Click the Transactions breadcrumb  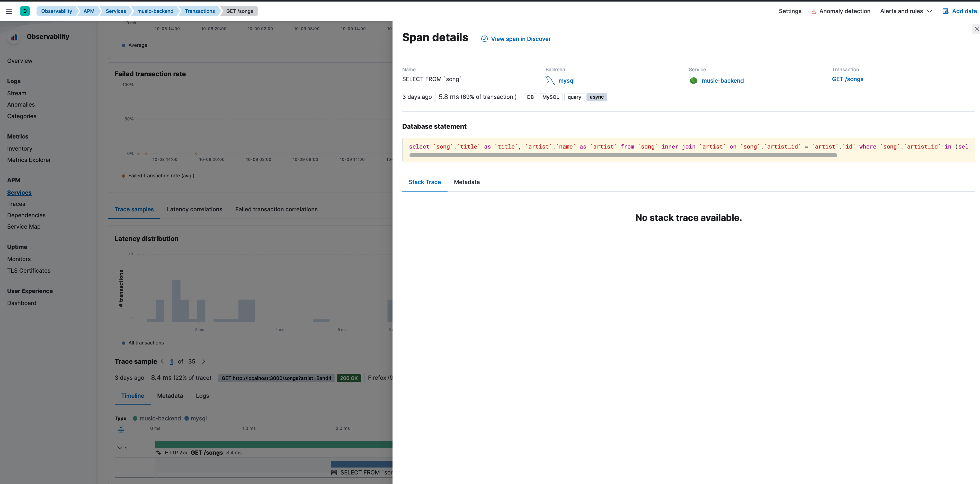tap(200, 11)
